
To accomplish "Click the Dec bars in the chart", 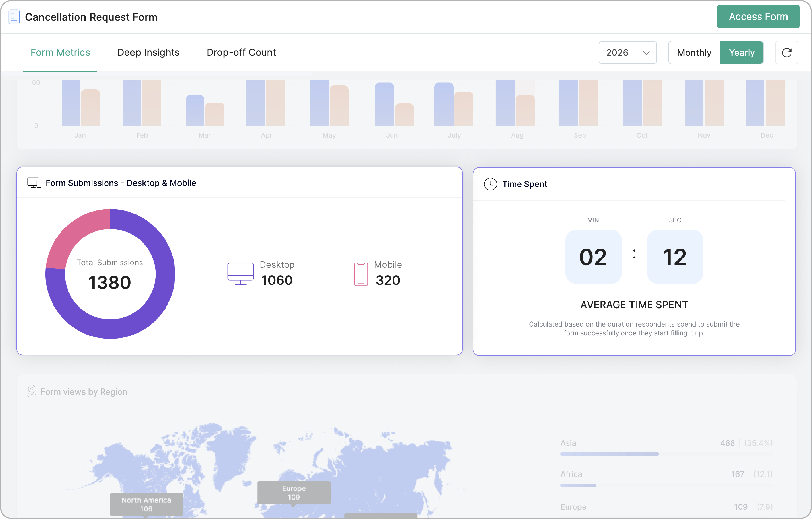I will (x=765, y=103).
